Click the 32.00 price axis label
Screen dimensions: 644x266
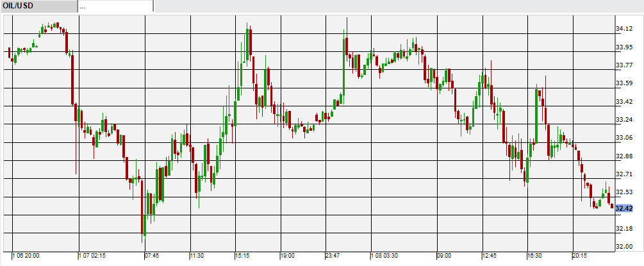coord(624,247)
